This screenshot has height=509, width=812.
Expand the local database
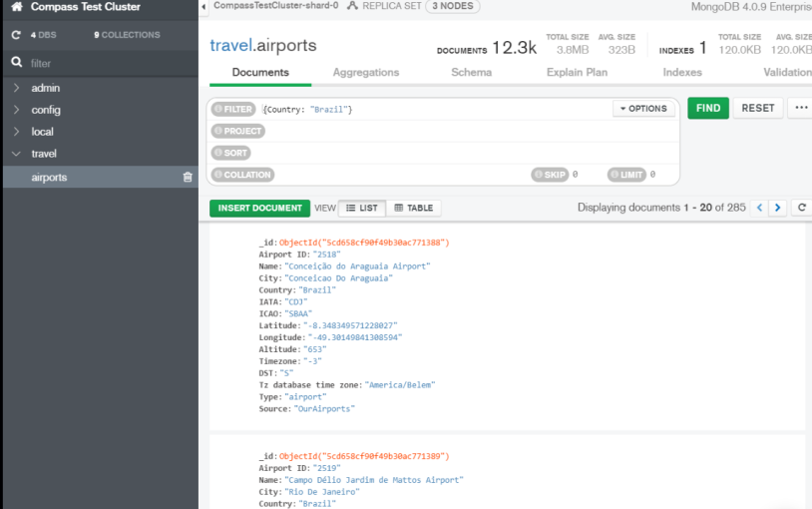[x=16, y=131]
